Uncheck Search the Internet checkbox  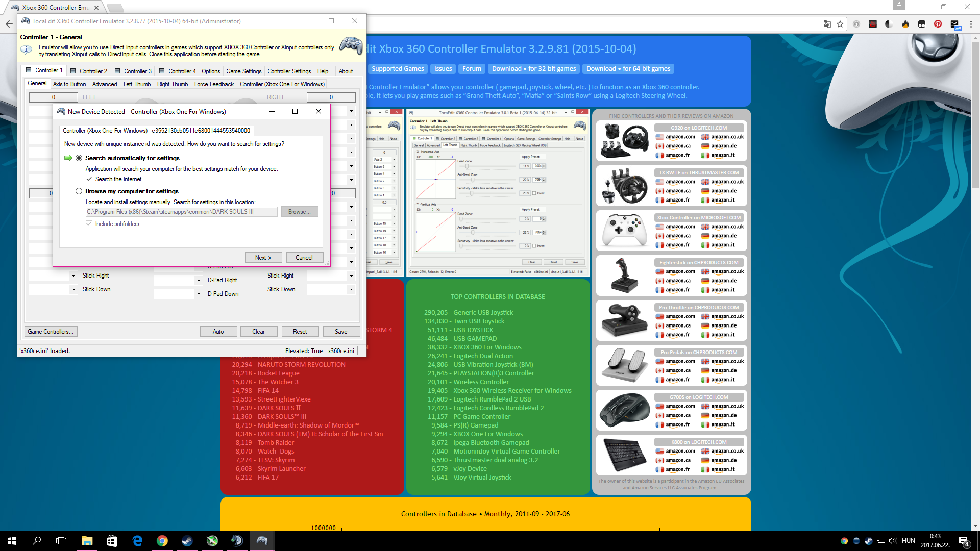point(89,179)
